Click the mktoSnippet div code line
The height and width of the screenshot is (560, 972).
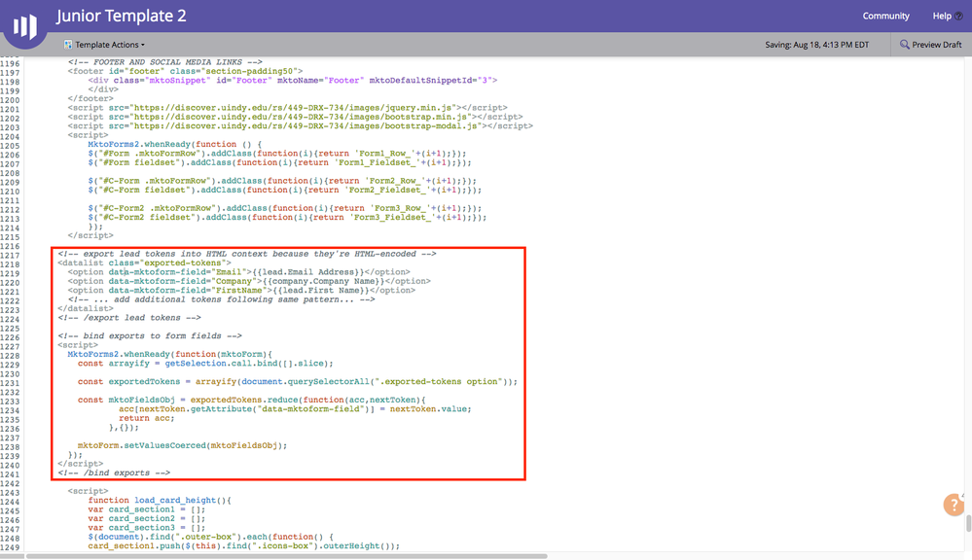(293, 81)
